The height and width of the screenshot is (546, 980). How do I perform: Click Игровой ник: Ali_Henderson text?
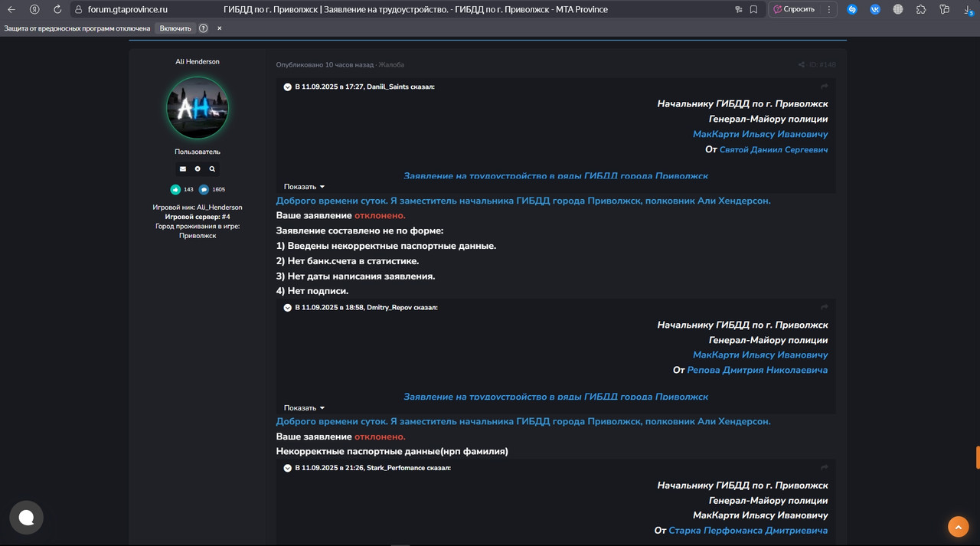tap(198, 208)
